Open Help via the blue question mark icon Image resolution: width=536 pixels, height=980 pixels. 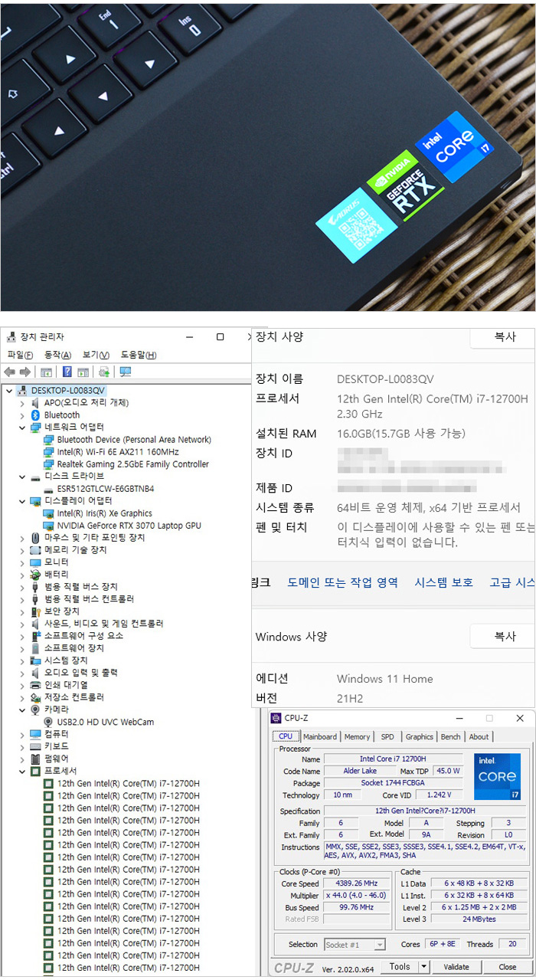[67, 372]
